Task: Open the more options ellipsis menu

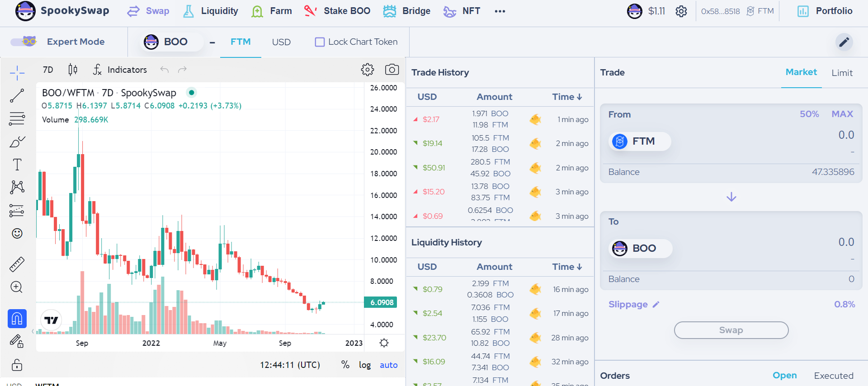Action: pyautogui.click(x=500, y=11)
